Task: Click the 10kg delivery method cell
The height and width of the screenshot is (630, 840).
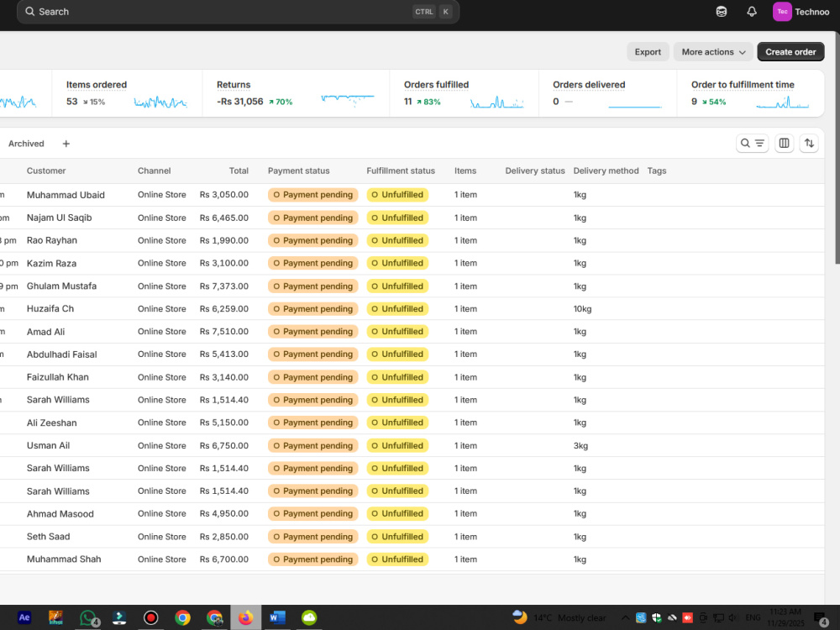Action: click(x=582, y=308)
